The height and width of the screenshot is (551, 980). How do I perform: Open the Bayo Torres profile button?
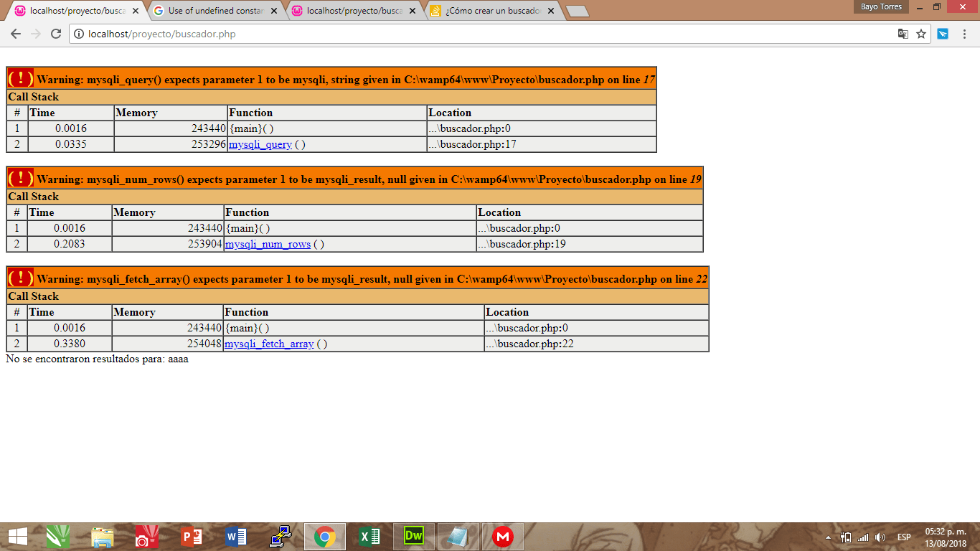click(x=882, y=6)
